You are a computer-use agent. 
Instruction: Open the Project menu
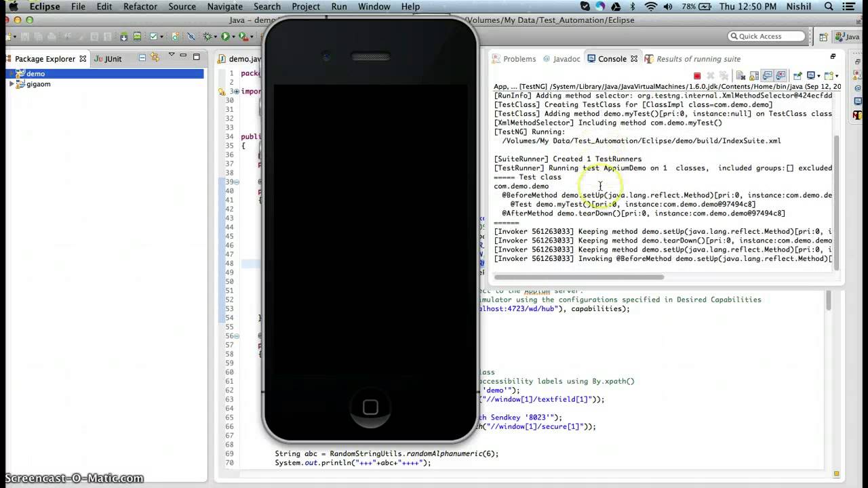tap(306, 7)
